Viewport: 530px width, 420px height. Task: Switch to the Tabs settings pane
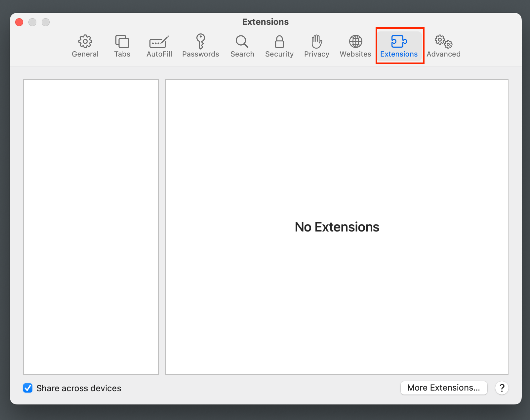coord(122,46)
